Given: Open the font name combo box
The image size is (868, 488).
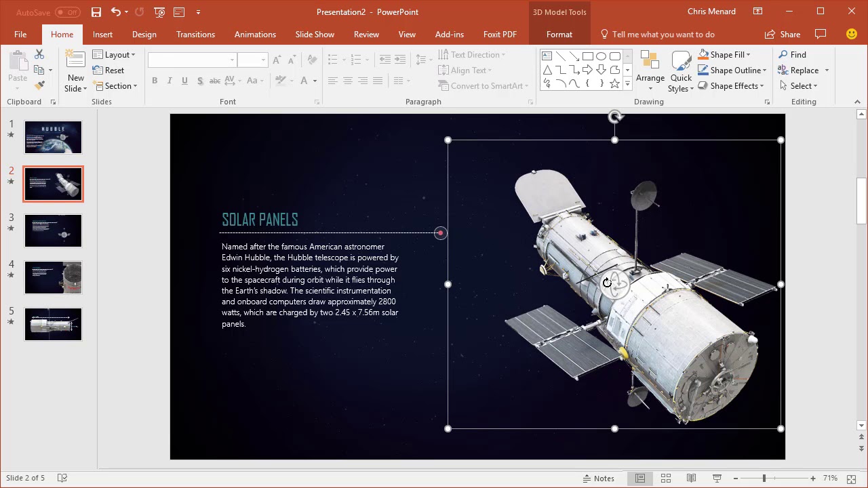Looking at the screenshot, I should pyautogui.click(x=192, y=60).
